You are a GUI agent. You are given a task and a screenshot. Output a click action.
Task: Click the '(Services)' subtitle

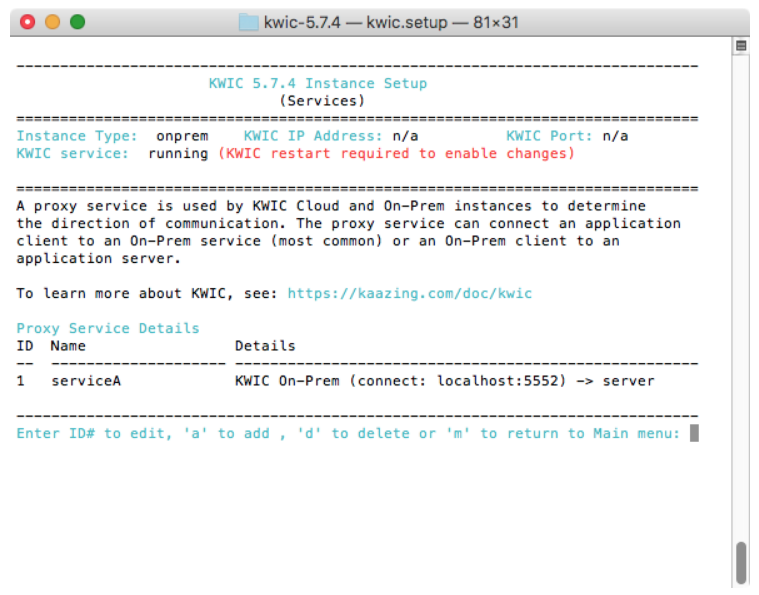[322, 101]
